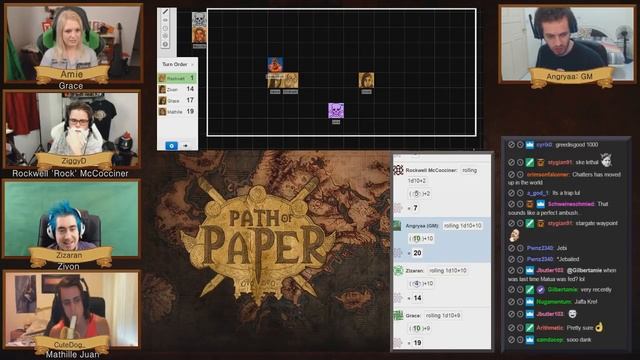The image size is (640, 360).
Task: Click the crown badge beside Nugamentum
Action: 529,302
